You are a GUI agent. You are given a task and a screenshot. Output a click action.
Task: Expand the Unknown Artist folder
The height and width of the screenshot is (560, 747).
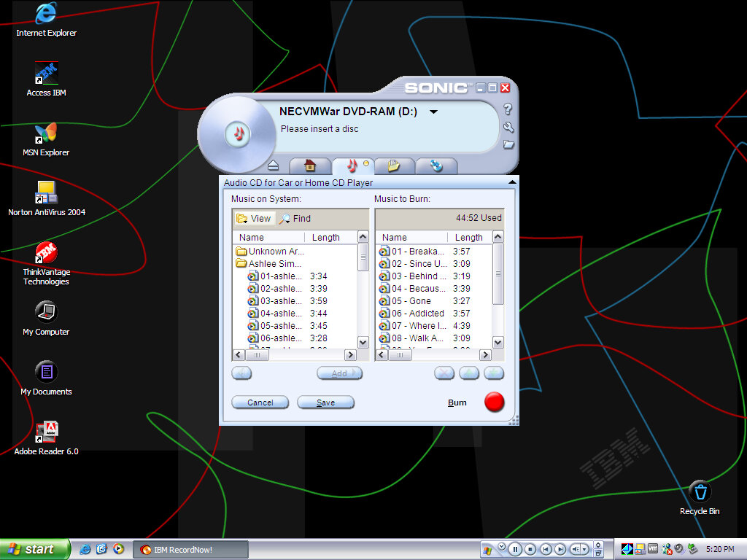pos(276,252)
